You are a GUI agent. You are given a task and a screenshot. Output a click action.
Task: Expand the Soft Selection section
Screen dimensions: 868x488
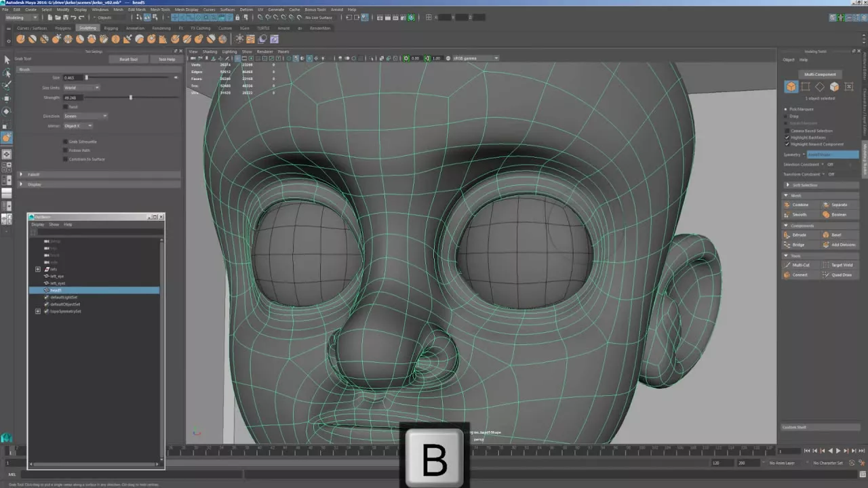pyautogui.click(x=788, y=185)
